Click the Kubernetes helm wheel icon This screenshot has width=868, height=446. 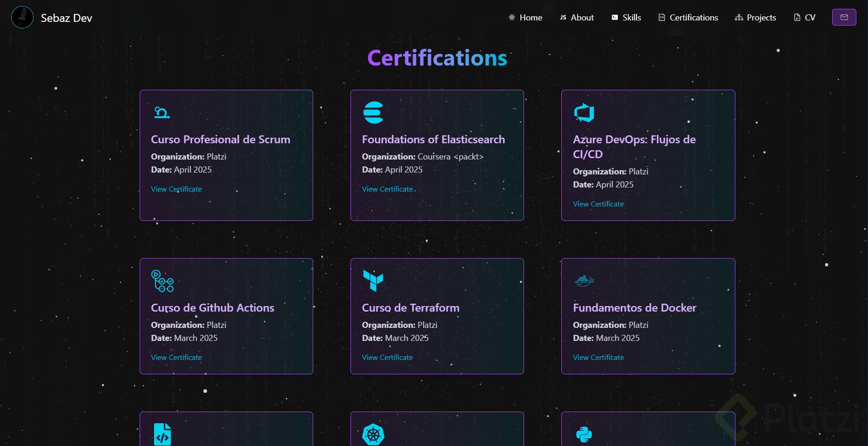click(373, 435)
